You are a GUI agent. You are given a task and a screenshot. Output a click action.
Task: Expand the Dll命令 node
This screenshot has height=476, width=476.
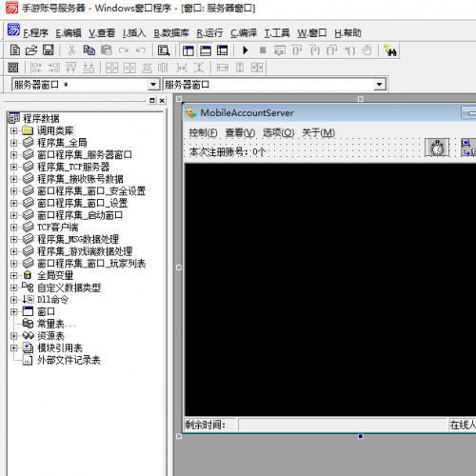(x=13, y=300)
